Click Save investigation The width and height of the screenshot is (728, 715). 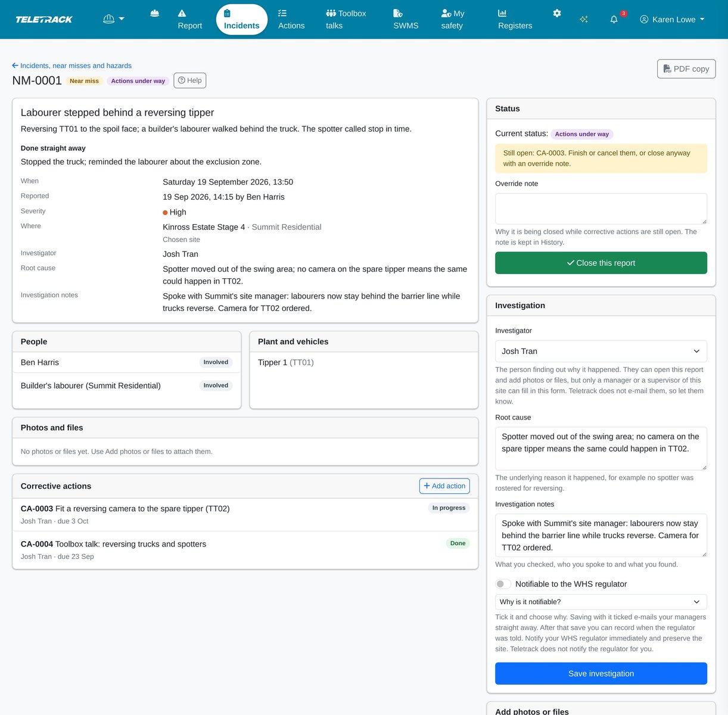(x=601, y=673)
